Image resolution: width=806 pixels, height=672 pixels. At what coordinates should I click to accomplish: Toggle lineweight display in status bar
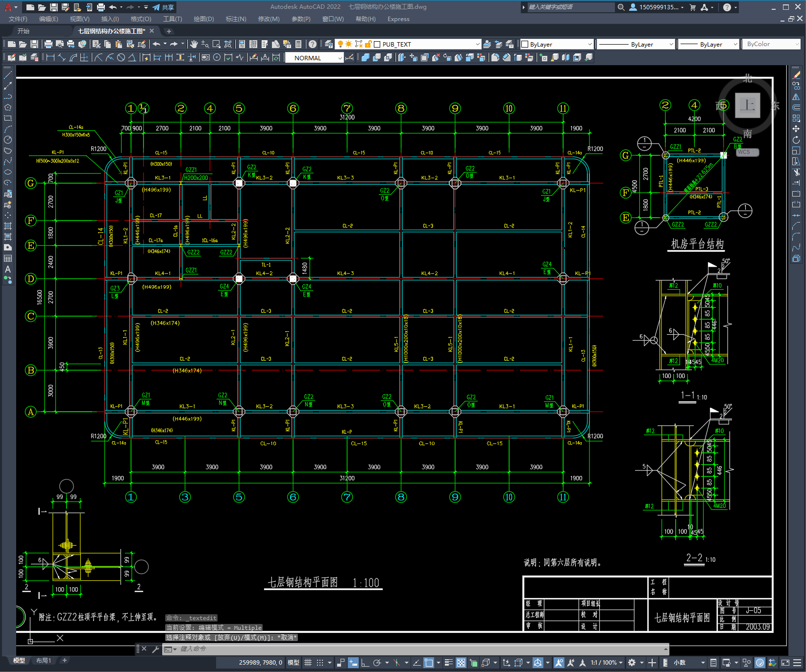pos(448,663)
